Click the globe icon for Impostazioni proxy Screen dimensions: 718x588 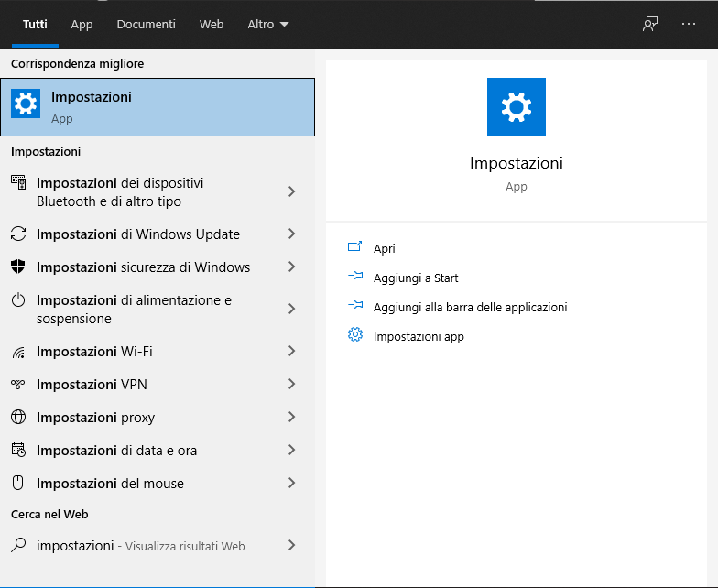click(x=18, y=417)
